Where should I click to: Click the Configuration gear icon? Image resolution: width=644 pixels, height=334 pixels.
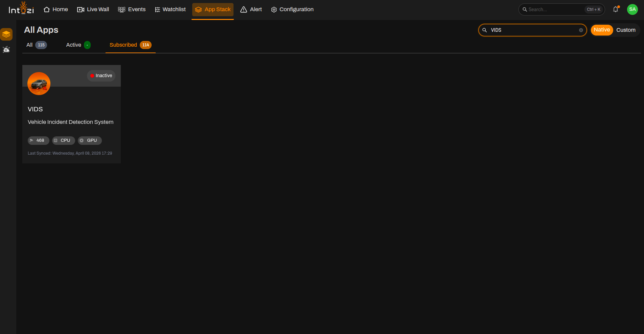pos(274,10)
